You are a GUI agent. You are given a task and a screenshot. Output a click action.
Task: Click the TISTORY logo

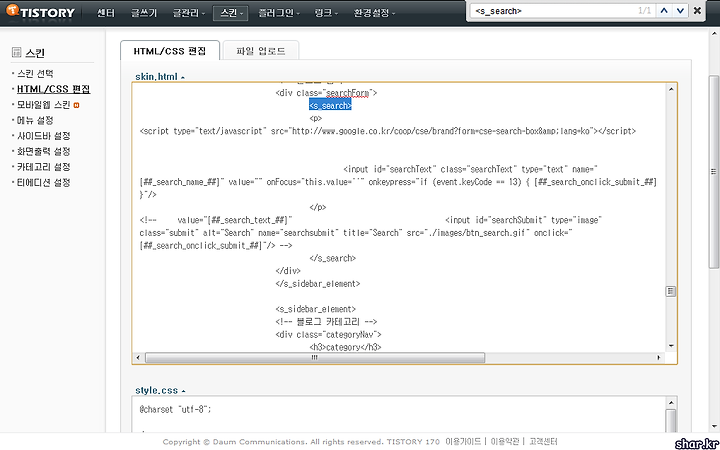[40, 12]
